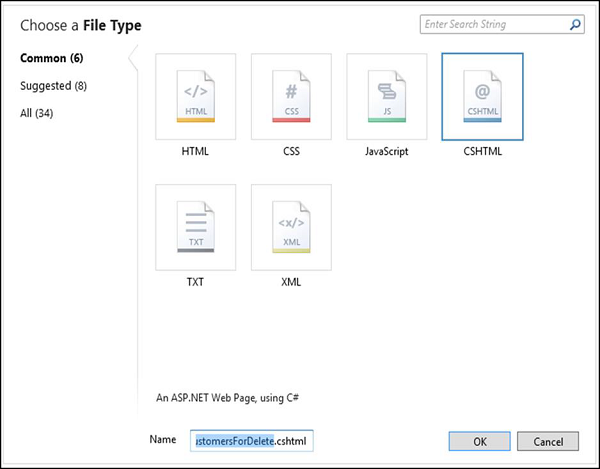Click the "XML" caption below its icon

291,283
